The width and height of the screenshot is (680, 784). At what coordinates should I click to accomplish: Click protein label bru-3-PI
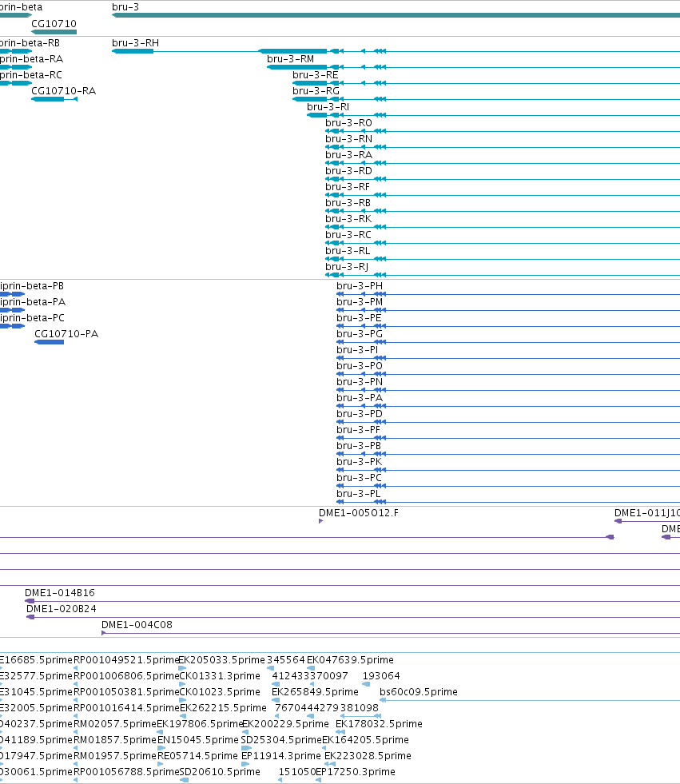pyautogui.click(x=357, y=350)
